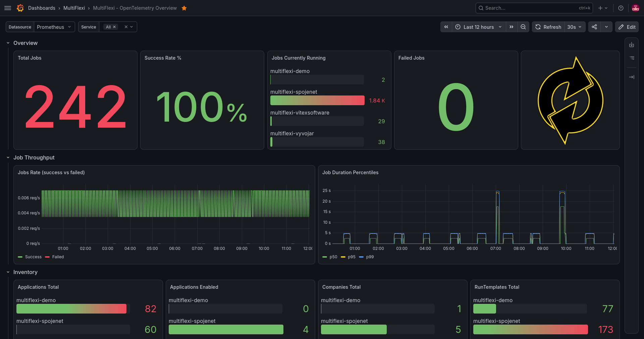This screenshot has height=339, width=644.
Task: Click the 82 Applications Total value
Action: (151, 309)
